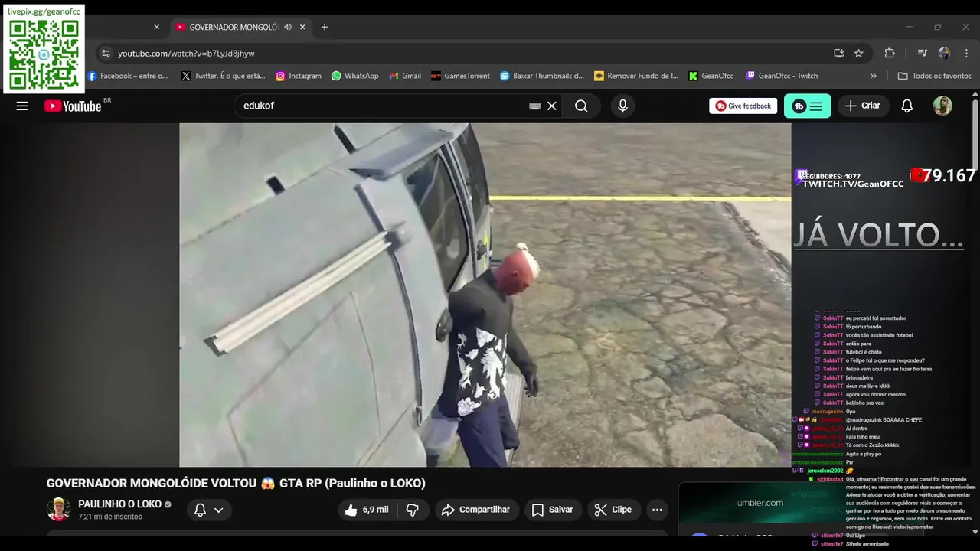This screenshot has width=980, height=551.
Task: Click the search magnifier button
Action: tap(581, 106)
